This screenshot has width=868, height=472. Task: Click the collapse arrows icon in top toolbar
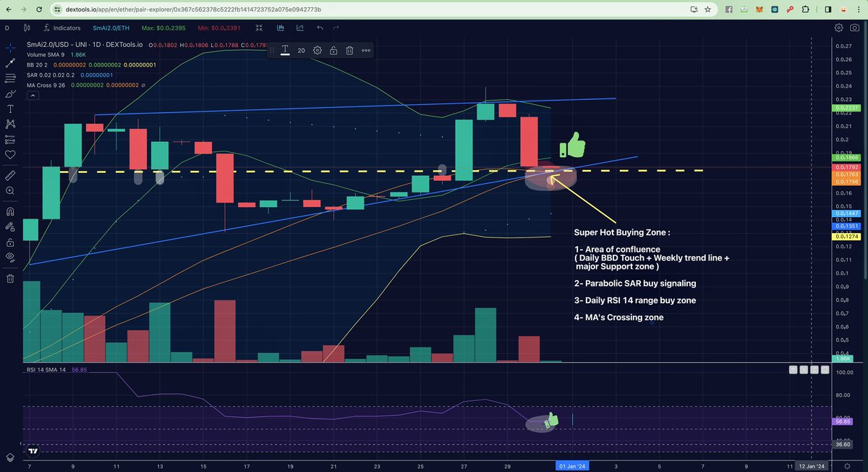[x=259, y=28]
